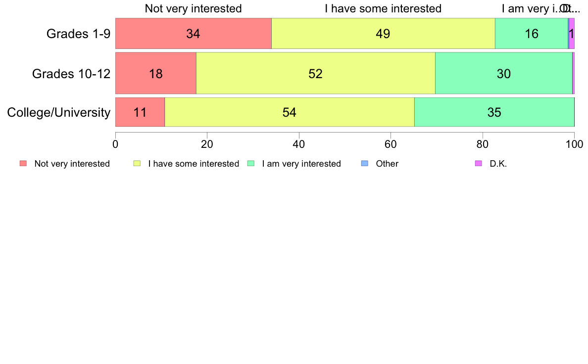Select the Grades 10-12 green segment labeled 30

pyautogui.click(x=504, y=73)
